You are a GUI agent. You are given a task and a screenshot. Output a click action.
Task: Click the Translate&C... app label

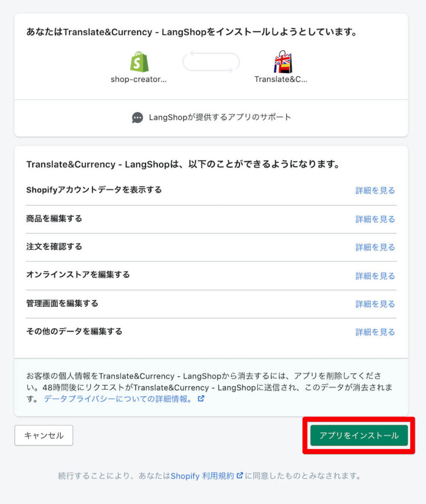[281, 79]
